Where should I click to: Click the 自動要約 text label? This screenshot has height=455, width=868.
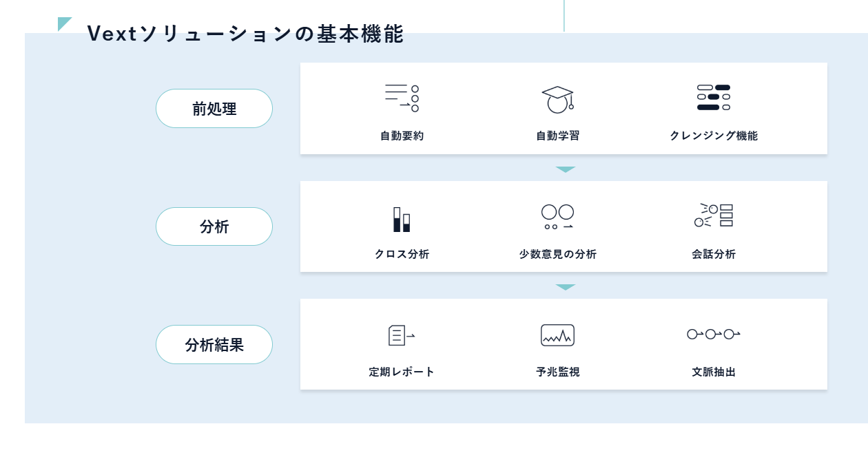[402, 136]
